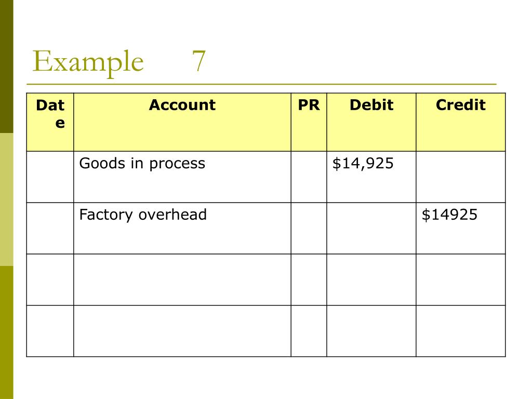Select the empty PR cell in Factory overhead row
Viewport: 532px width, 399px height.
click(309, 229)
